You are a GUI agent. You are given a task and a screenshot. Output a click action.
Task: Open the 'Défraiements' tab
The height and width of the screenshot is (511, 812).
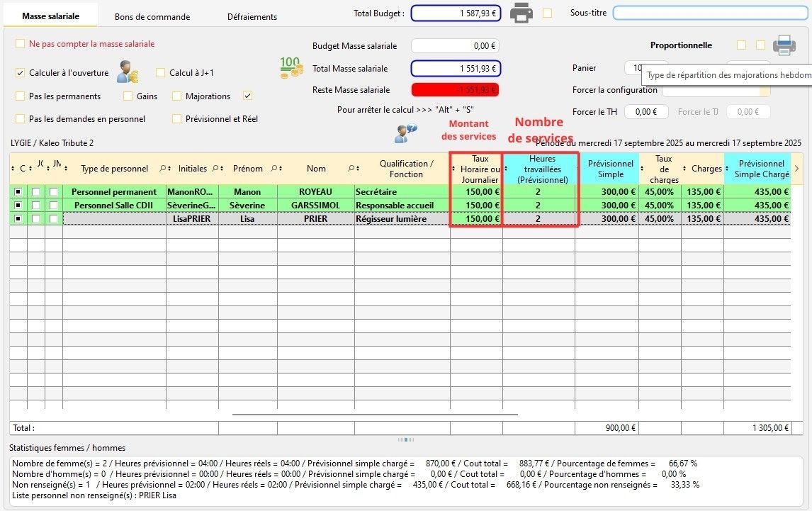[252, 16]
